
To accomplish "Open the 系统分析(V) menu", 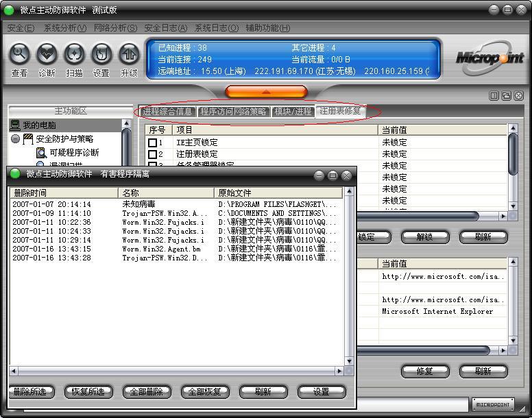I will (x=65, y=28).
